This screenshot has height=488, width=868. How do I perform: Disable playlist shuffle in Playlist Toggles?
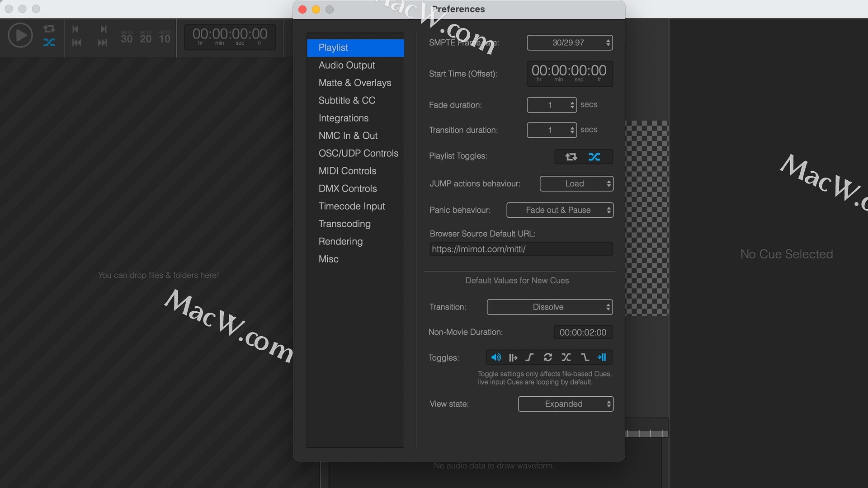point(594,157)
